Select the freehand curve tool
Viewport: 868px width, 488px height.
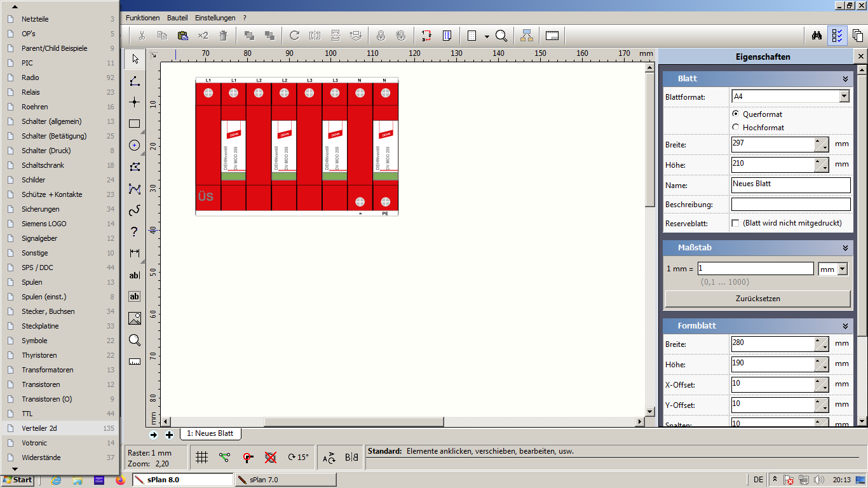click(135, 210)
